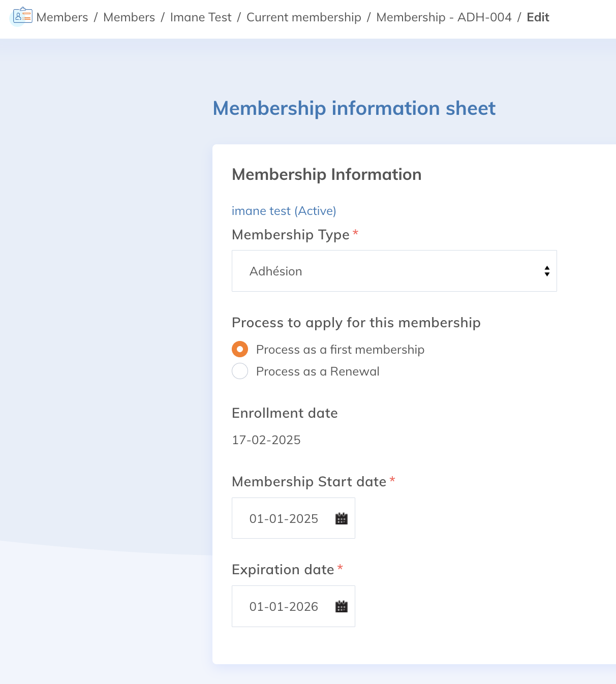Screen dimensions: 616x684
Task: Navigate to Current membership breadcrumb
Action: [304, 17]
